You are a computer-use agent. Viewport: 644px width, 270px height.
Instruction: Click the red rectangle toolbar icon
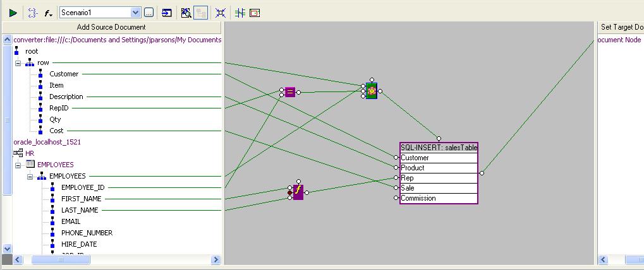pos(254,13)
